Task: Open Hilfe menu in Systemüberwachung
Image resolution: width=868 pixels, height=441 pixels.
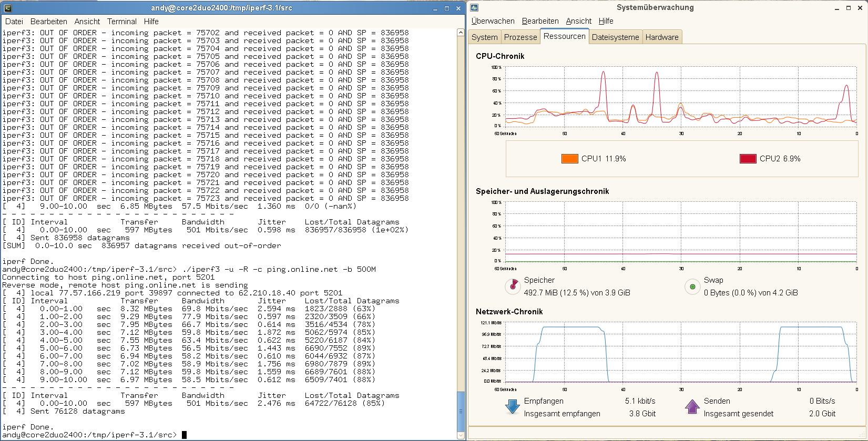Action: [606, 21]
